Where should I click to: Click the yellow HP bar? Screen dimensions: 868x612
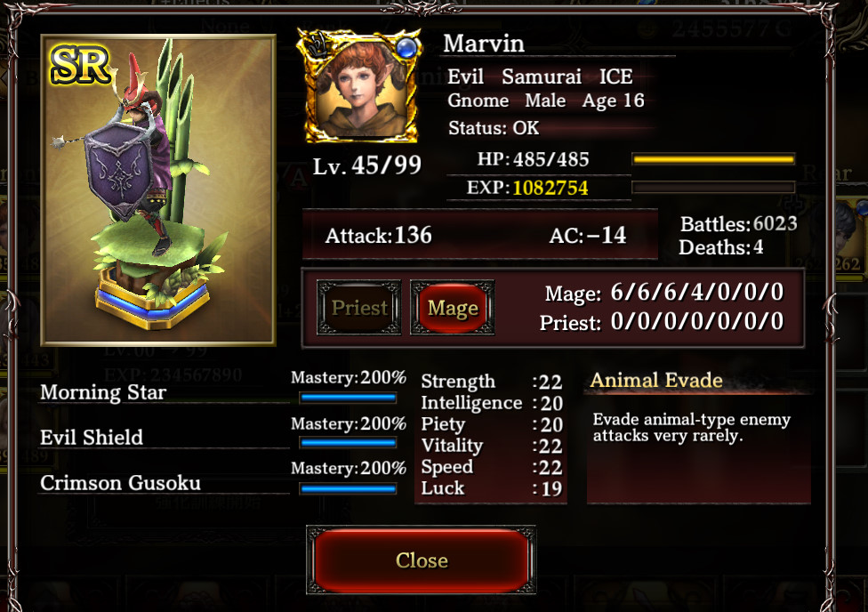(713, 159)
